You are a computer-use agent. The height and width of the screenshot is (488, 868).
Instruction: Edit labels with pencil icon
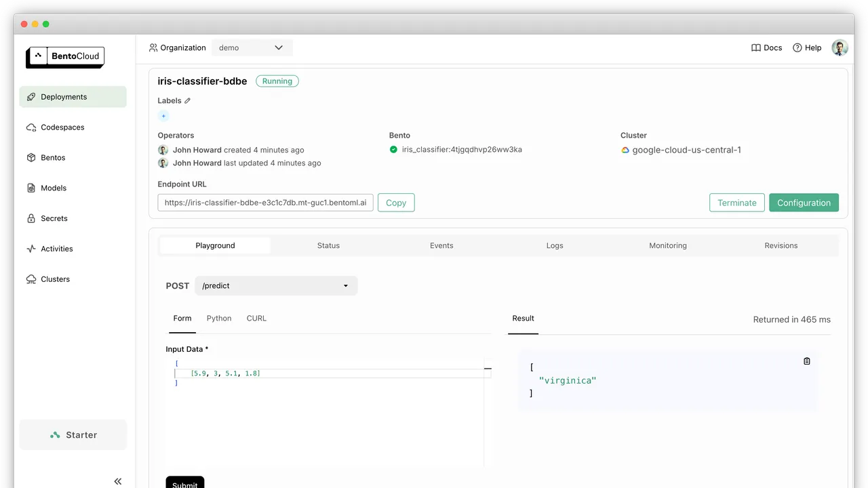(x=188, y=101)
